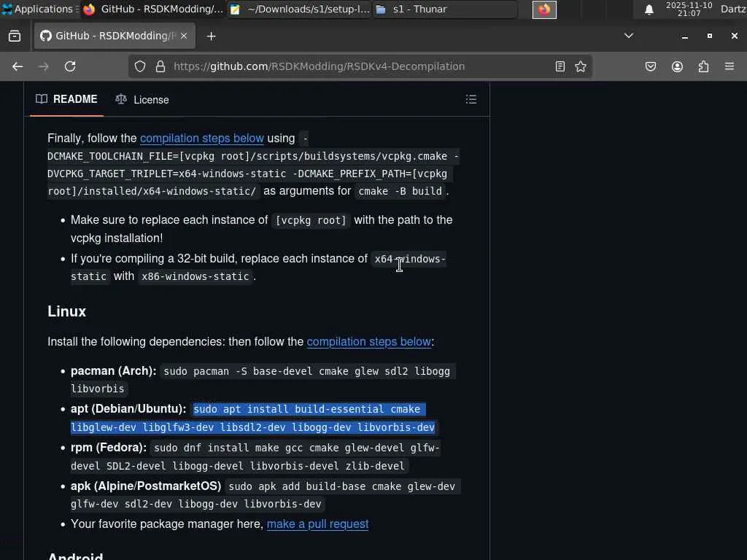Screen dimensions: 747x560
Task: Expand the list all tabs chevron
Action: [629, 36]
